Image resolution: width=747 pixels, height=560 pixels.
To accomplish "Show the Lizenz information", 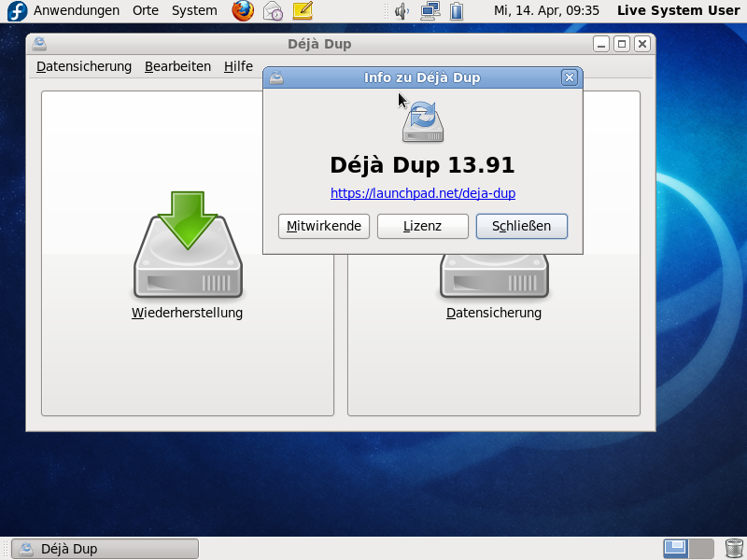I will click(423, 226).
